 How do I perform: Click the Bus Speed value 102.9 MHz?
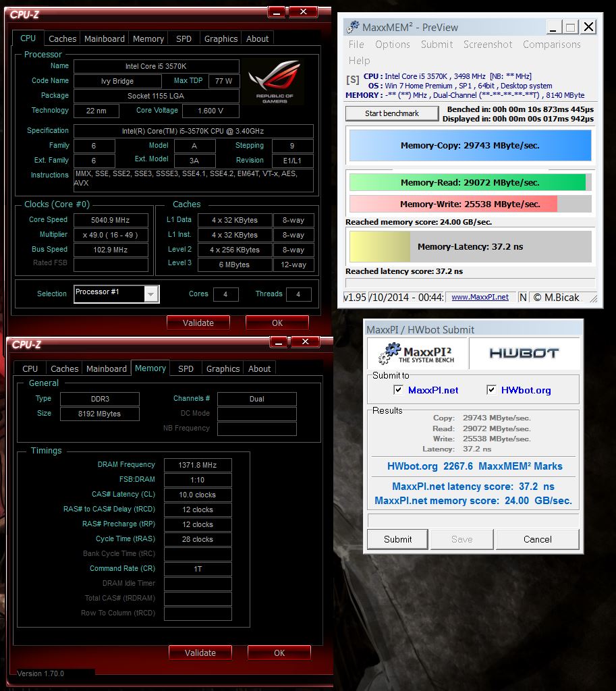click(x=111, y=250)
